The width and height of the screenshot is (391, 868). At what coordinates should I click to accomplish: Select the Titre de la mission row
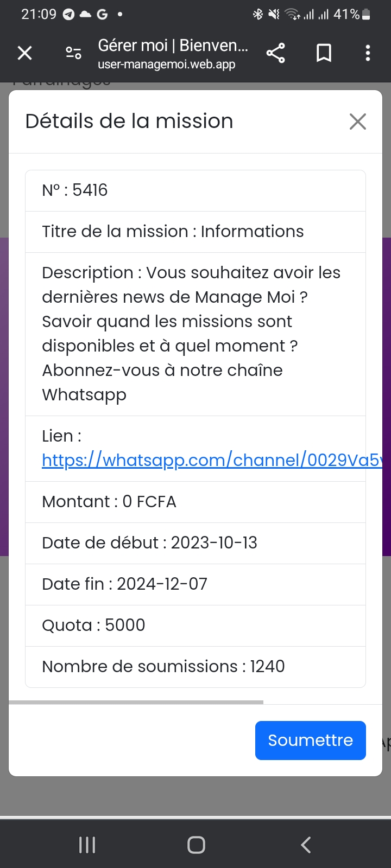(195, 232)
